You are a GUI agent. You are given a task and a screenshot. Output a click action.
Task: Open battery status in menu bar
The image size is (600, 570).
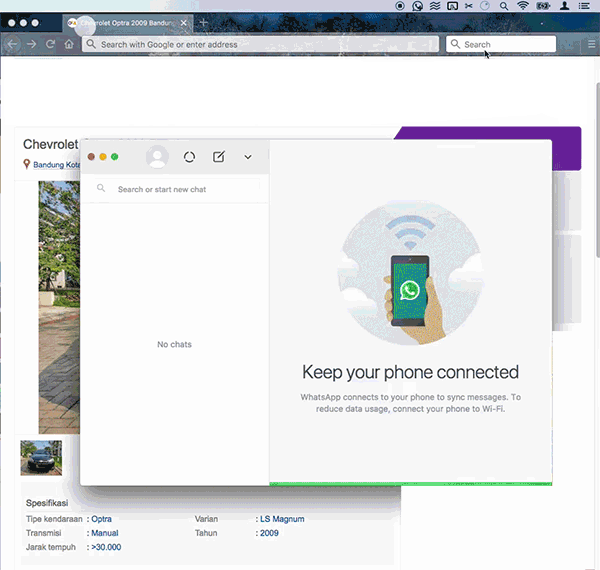pos(543,6)
